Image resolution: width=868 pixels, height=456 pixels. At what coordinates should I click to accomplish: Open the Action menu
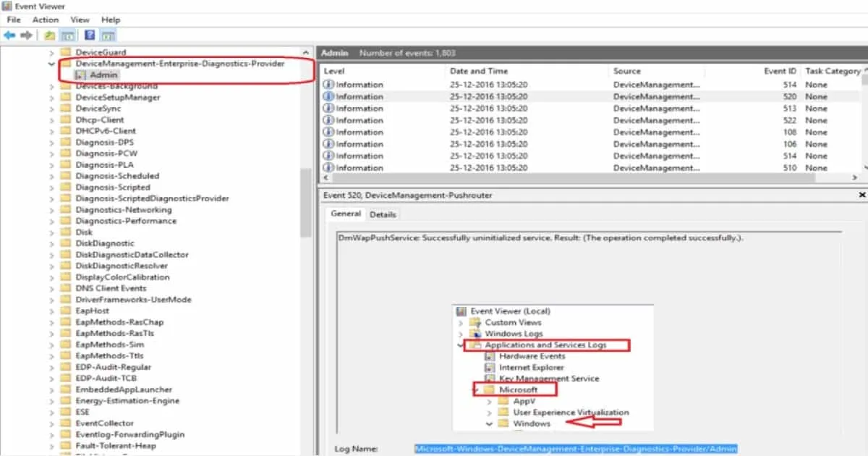(45, 20)
